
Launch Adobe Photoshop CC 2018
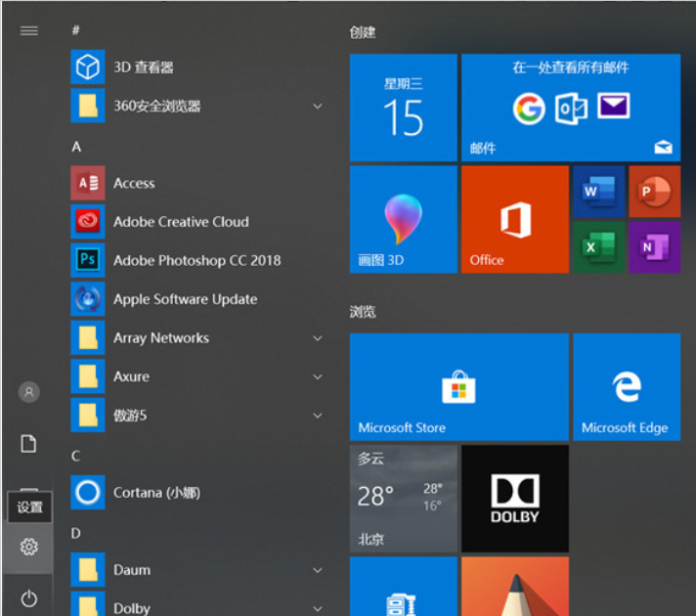(196, 260)
